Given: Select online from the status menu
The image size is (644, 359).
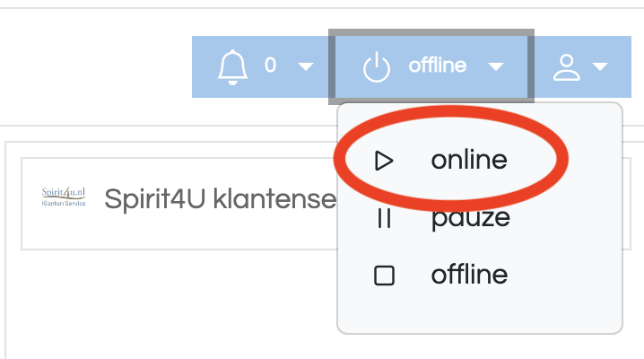Looking at the screenshot, I should click(469, 160).
